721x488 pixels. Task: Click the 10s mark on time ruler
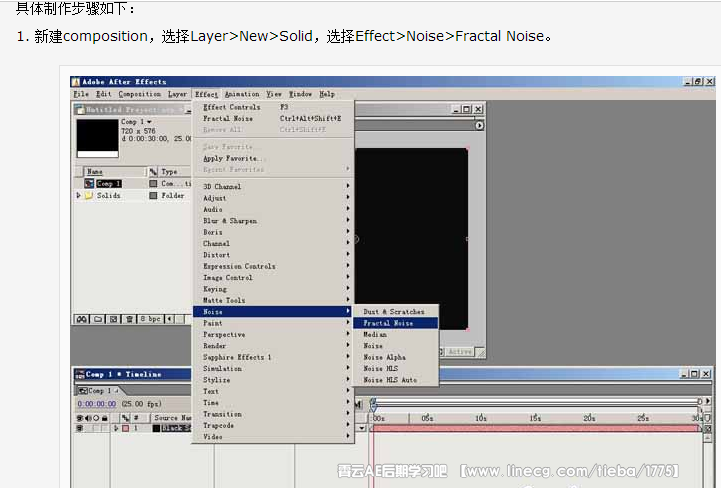pos(480,418)
